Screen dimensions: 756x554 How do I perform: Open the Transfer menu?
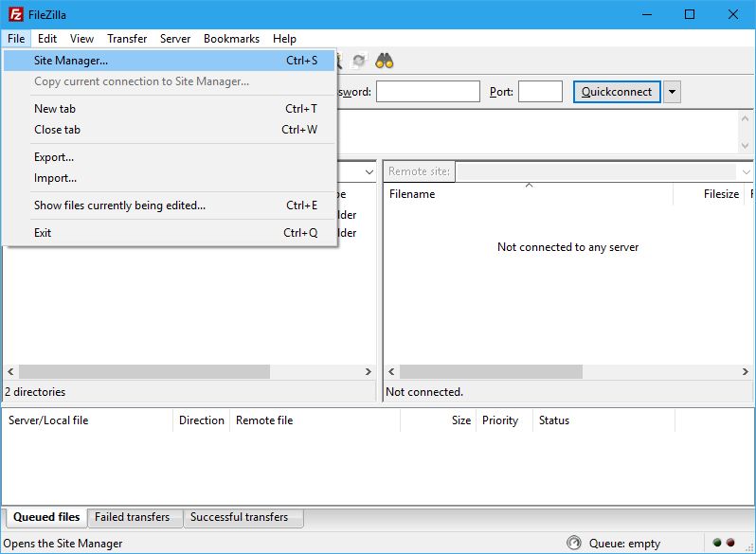pyautogui.click(x=127, y=39)
